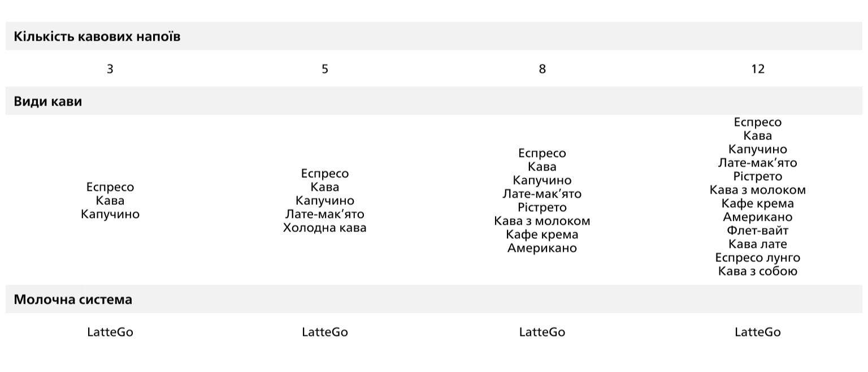Select 'Флет-вайт' in the last column
Viewport: 868px width, 372px height.
click(758, 230)
